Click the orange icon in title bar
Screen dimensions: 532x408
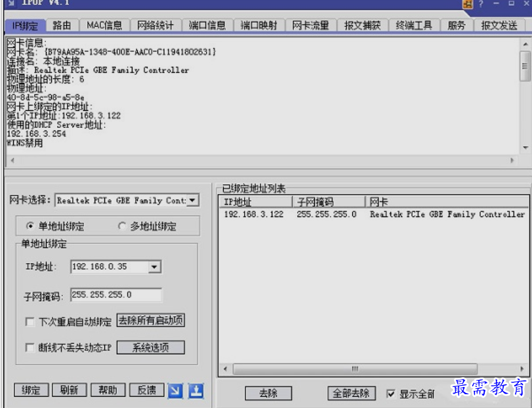click(x=467, y=4)
